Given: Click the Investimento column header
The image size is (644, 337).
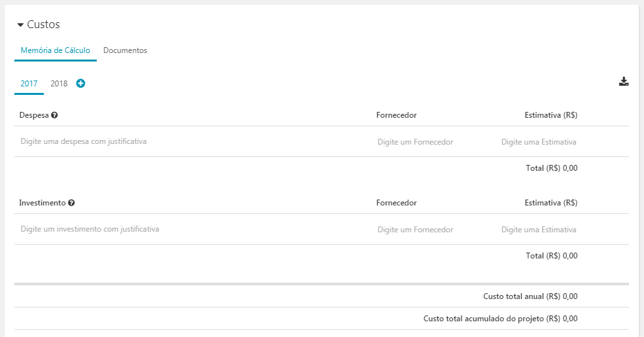Looking at the screenshot, I should [42, 203].
